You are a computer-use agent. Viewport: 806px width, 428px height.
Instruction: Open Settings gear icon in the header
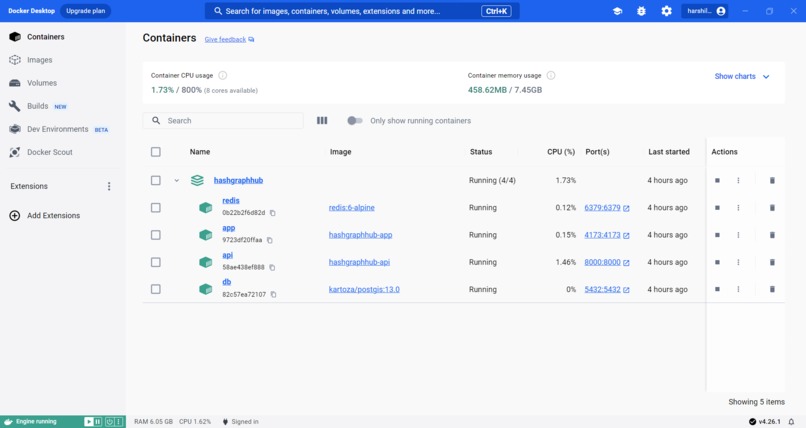coord(666,11)
